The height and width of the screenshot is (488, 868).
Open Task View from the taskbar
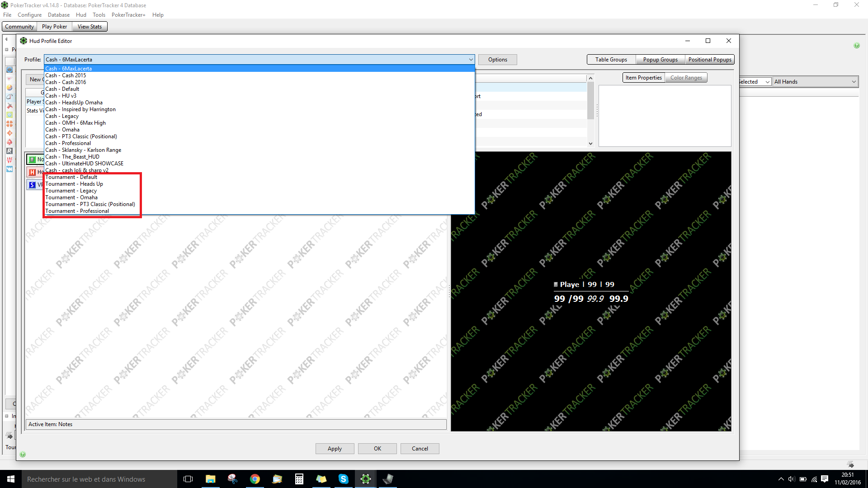click(188, 479)
